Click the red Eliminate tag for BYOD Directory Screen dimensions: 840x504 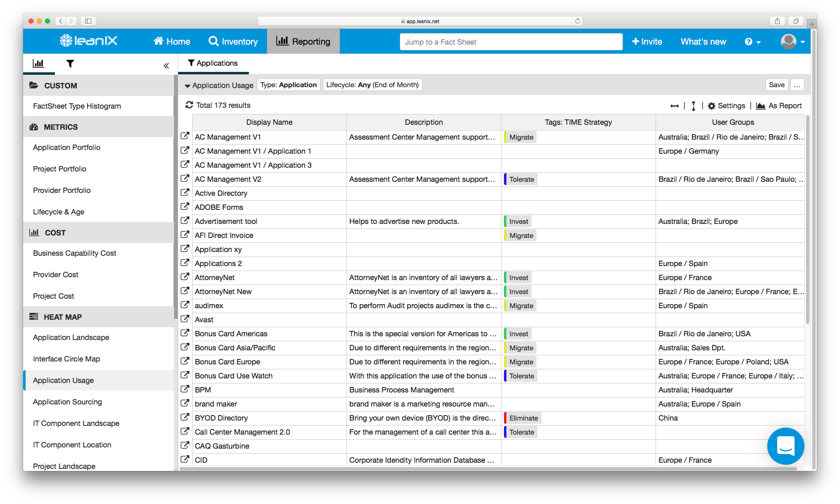pos(523,418)
